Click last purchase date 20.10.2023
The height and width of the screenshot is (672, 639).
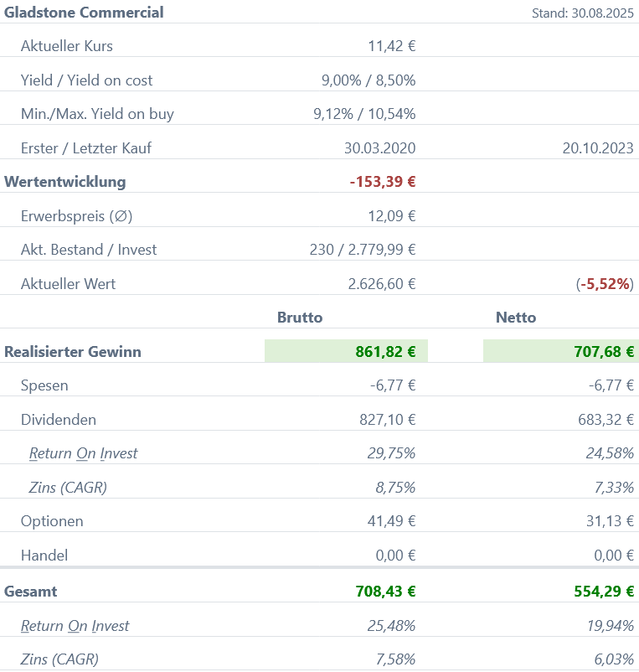pos(598,148)
